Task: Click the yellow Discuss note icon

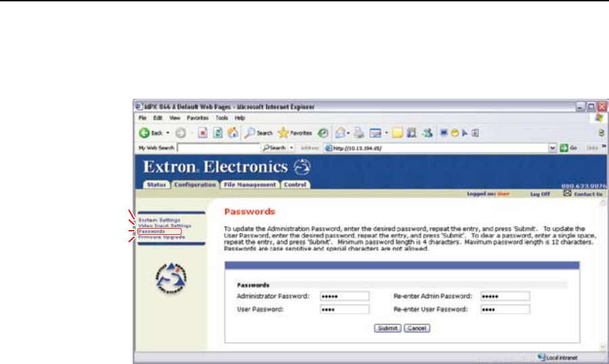Action: click(397, 133)
